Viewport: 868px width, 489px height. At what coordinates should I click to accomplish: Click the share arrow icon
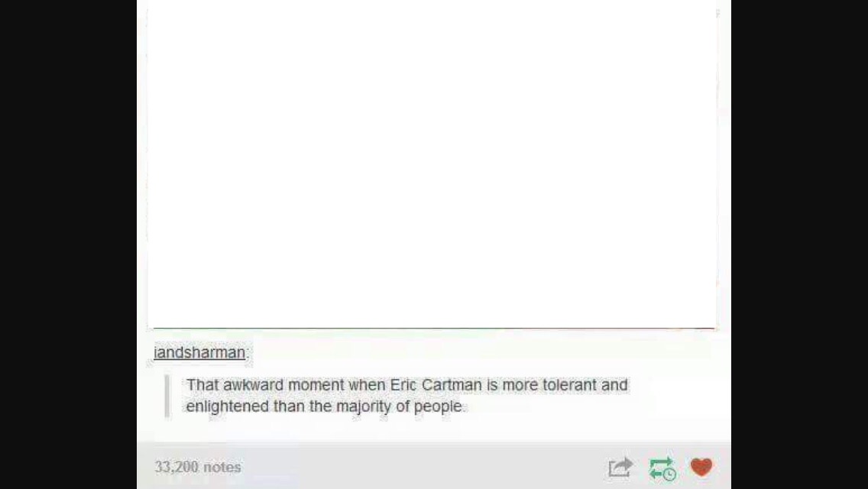click(620, 468)
